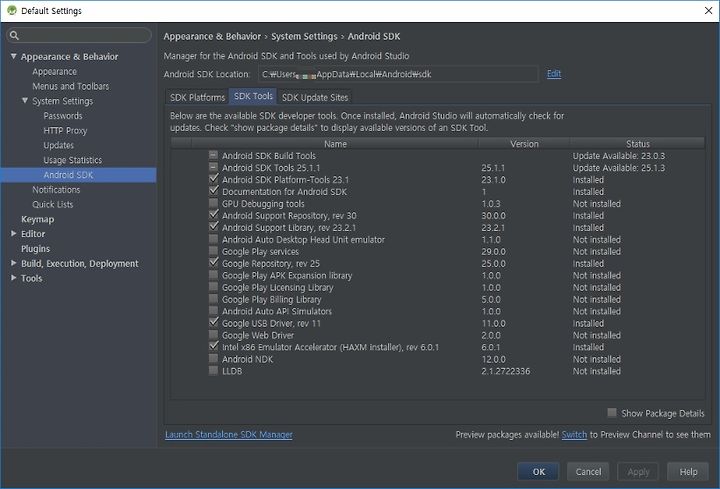Open Usage Statistics settings
The height and width of the screenshot is (489, 720).
[x=73, y=160]
